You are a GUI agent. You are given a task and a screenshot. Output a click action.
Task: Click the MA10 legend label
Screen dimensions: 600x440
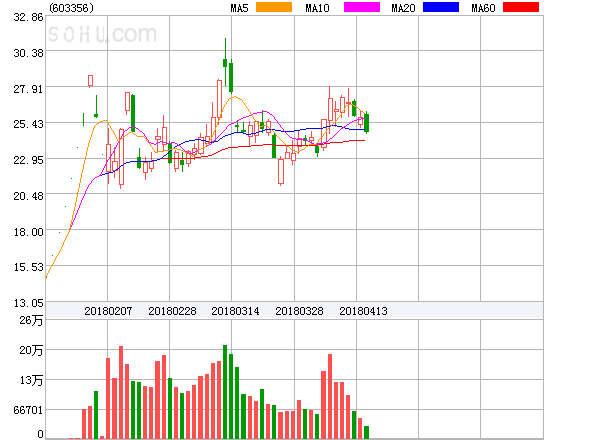coord(317,8)
